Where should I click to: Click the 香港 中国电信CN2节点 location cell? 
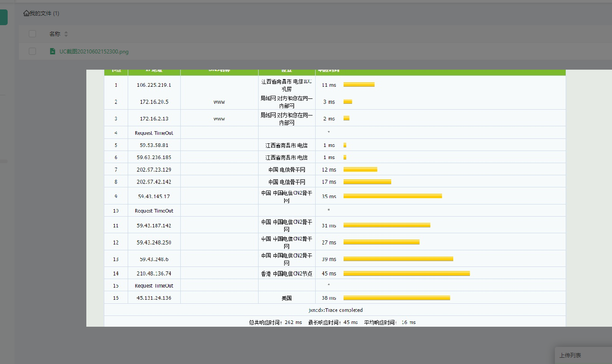coord(286,273)
